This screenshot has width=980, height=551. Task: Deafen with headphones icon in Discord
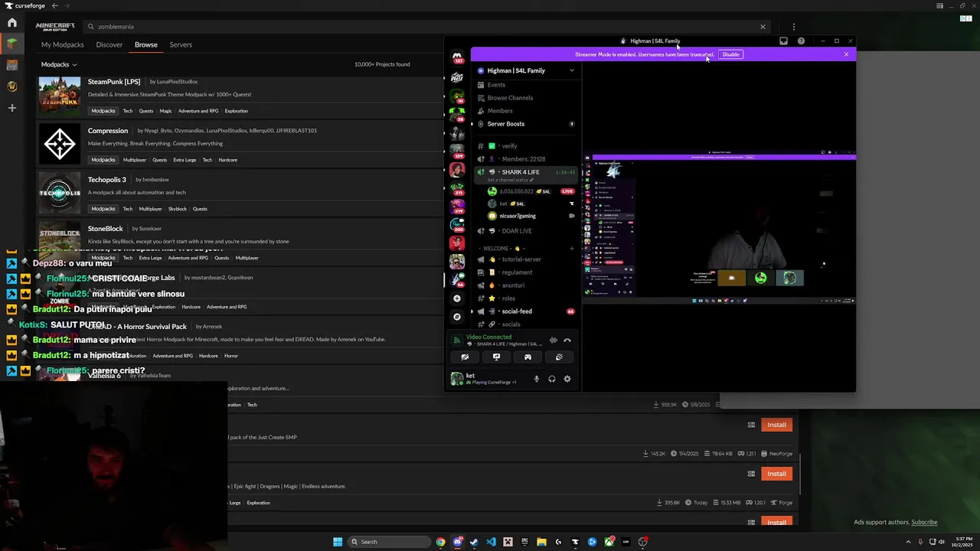tap(552, 379)
